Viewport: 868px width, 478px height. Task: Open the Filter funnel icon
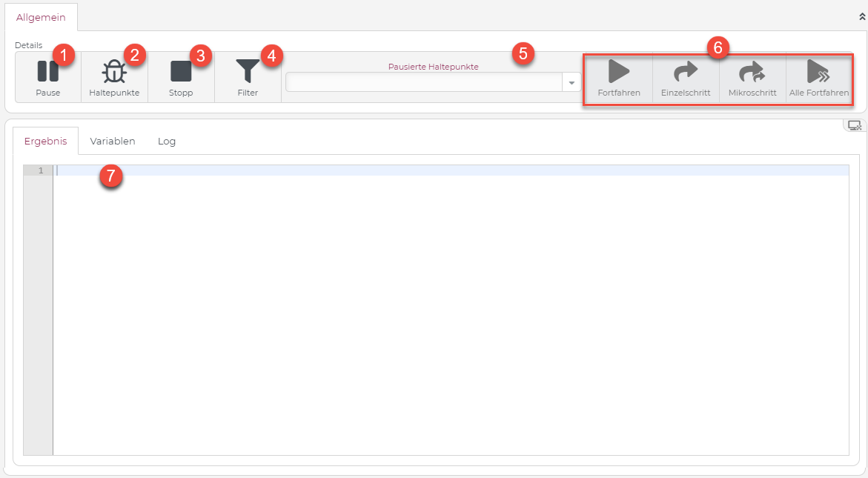(x=248, y=72)
